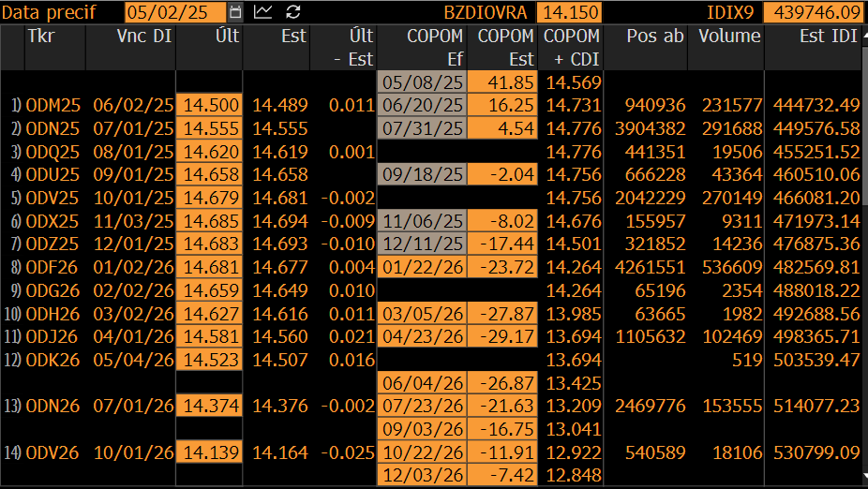
Task: Sort by the Tkr column header
Action: coord(41,36)
